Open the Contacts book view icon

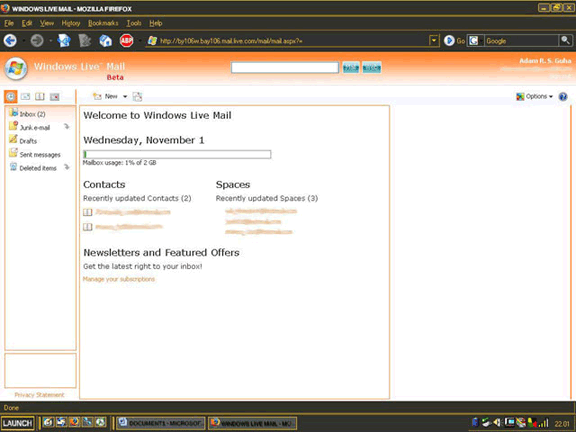coord(40,97)
